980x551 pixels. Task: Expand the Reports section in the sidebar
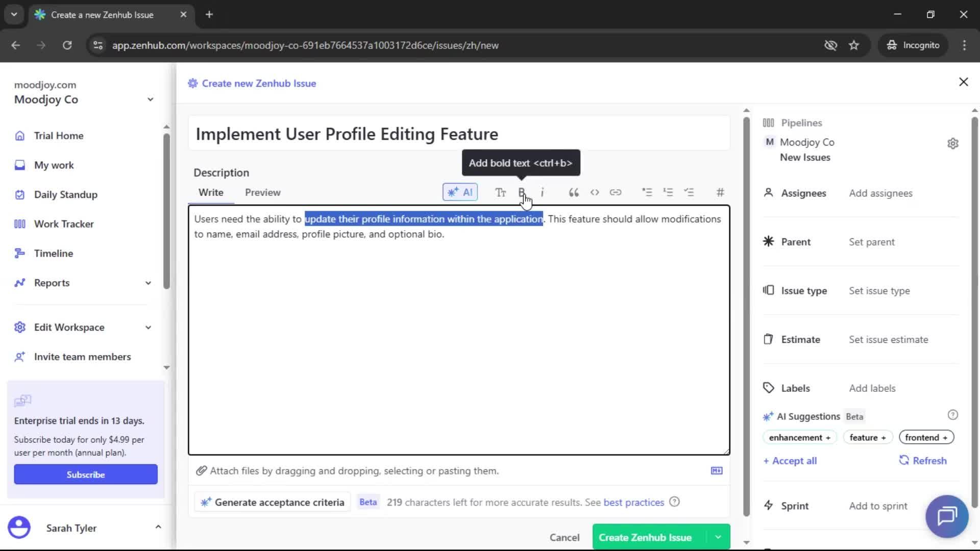(148, 283)
